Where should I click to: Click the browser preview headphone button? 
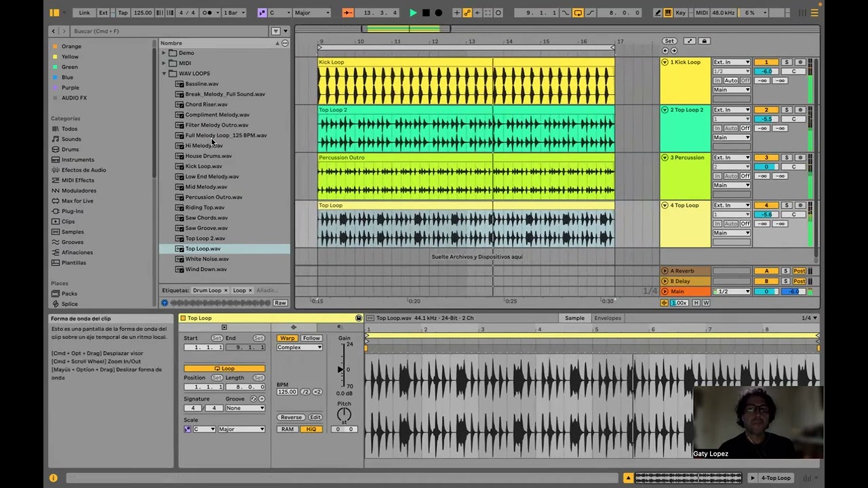coord(165,303)
